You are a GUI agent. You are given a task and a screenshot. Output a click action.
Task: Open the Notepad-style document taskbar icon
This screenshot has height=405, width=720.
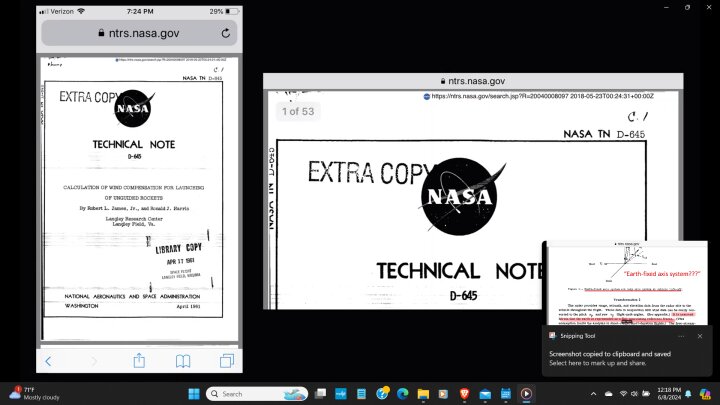(361, 394)
